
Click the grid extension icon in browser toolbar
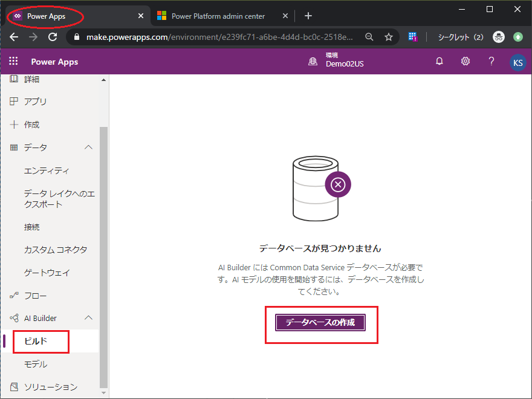click(412, 37)
